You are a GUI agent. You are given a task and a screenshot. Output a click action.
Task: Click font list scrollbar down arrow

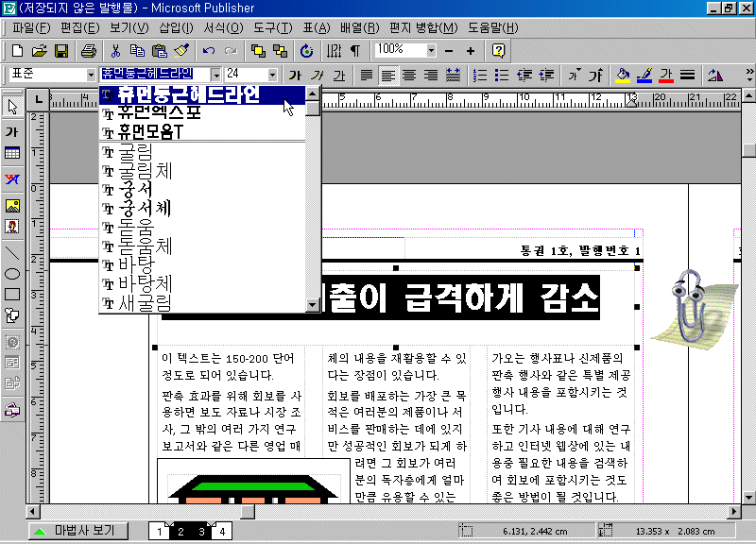[x=313, y=304]
